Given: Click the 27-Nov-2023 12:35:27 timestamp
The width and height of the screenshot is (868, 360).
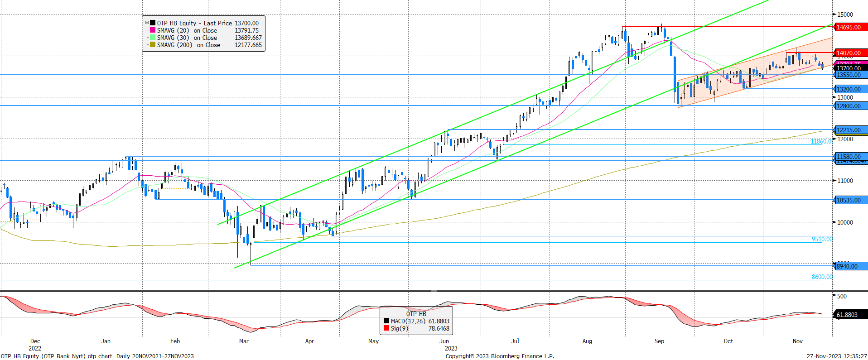Looking at the screenshot, I should point(836,356).
